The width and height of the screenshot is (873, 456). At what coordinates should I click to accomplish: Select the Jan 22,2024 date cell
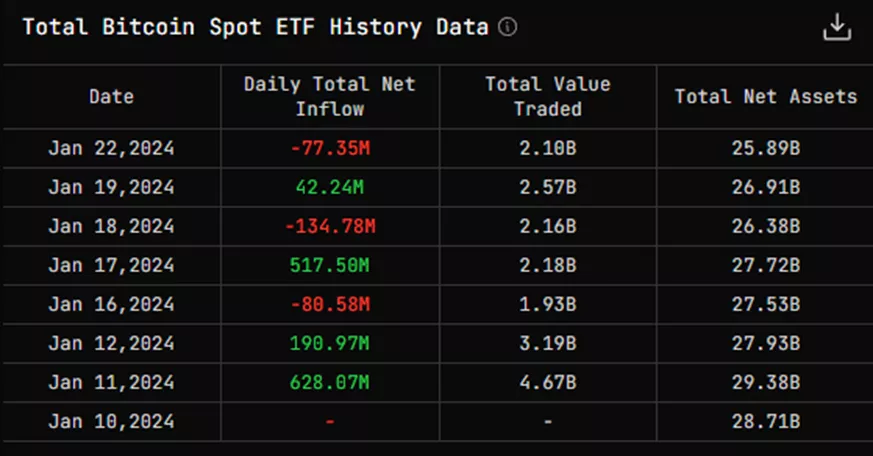click(111, 149)
